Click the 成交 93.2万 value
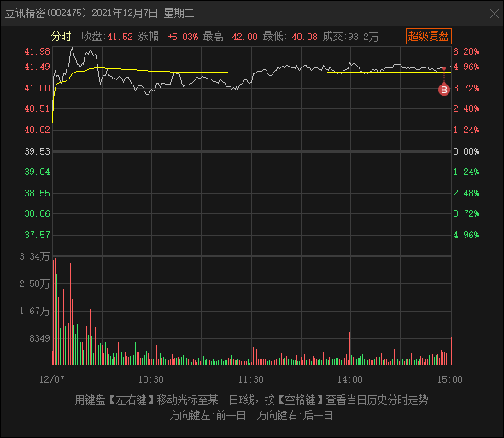This screenshot has height=438, width=504. click(363, 37)
